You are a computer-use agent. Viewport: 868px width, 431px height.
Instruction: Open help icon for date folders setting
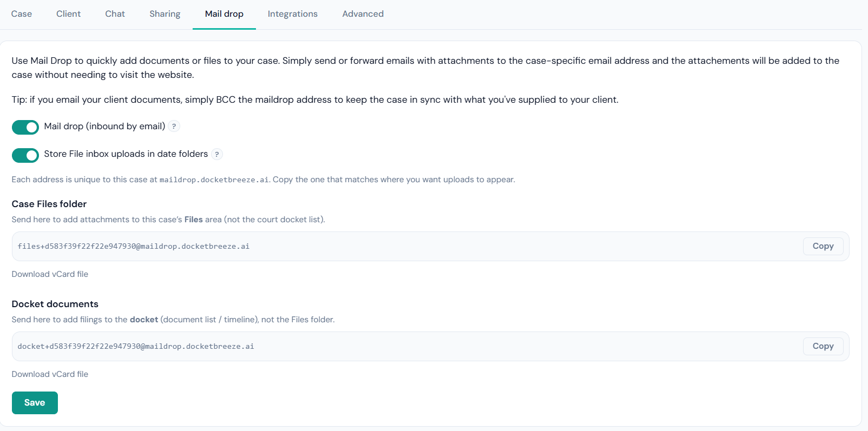(216, 154)
